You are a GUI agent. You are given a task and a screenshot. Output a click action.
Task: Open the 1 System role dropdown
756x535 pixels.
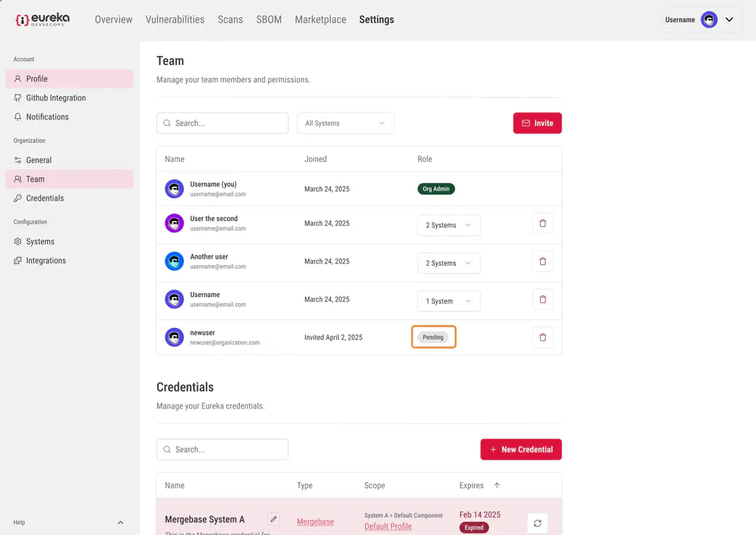(x=449, y=301)
